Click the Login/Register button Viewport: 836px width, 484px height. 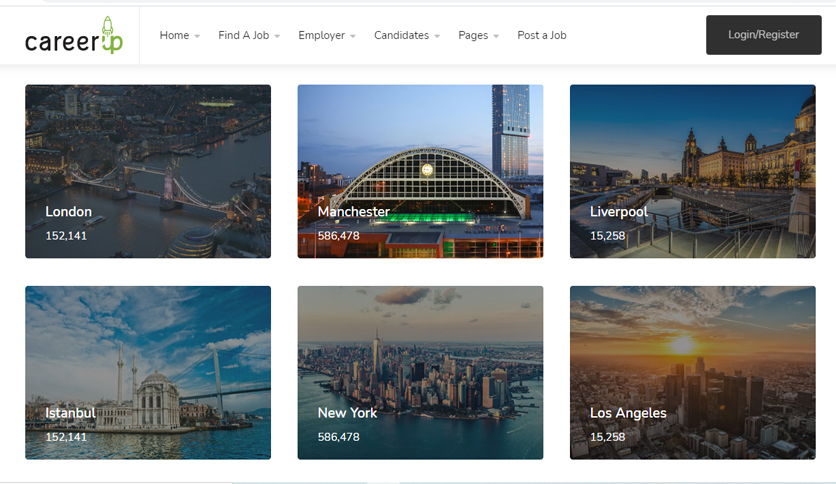(x=763, y=35)
